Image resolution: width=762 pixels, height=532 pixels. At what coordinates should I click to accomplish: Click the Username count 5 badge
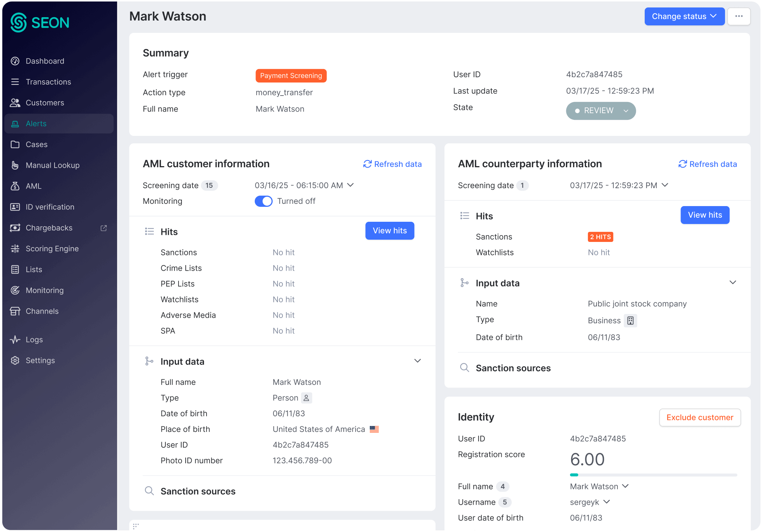pos(505,502)
